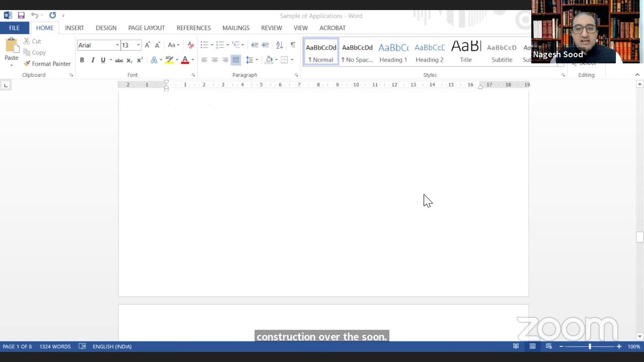The width and height of the screenshot is (644, 362).
Task: Undo the last action
Action: click(34, 16)
